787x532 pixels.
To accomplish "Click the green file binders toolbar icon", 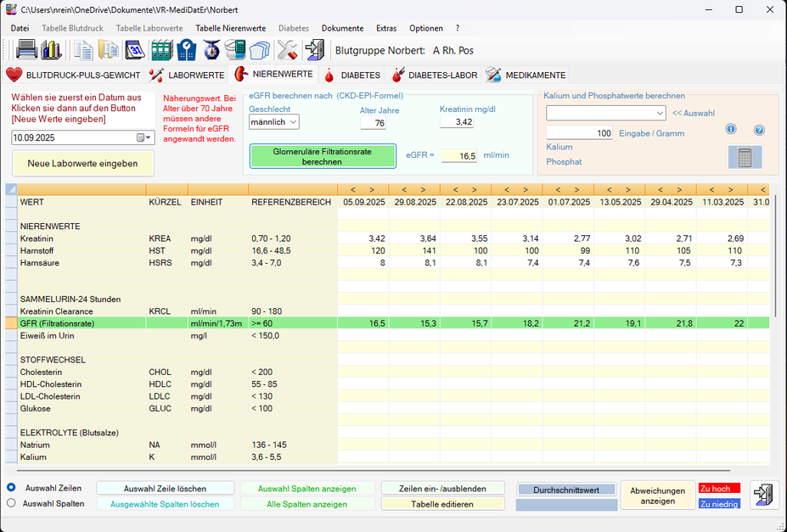I will click(x=161, y=50).
